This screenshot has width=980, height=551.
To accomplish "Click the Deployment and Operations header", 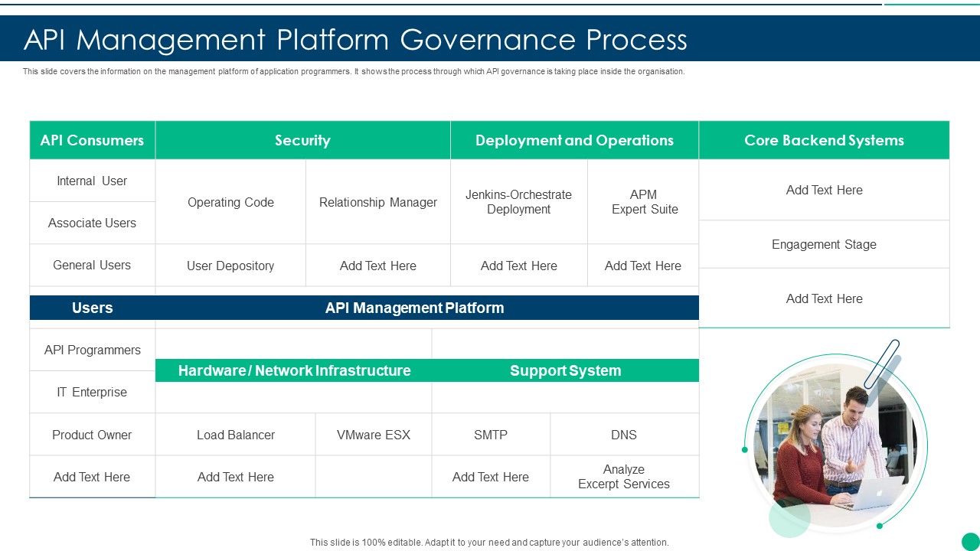I will click(574, 140).
